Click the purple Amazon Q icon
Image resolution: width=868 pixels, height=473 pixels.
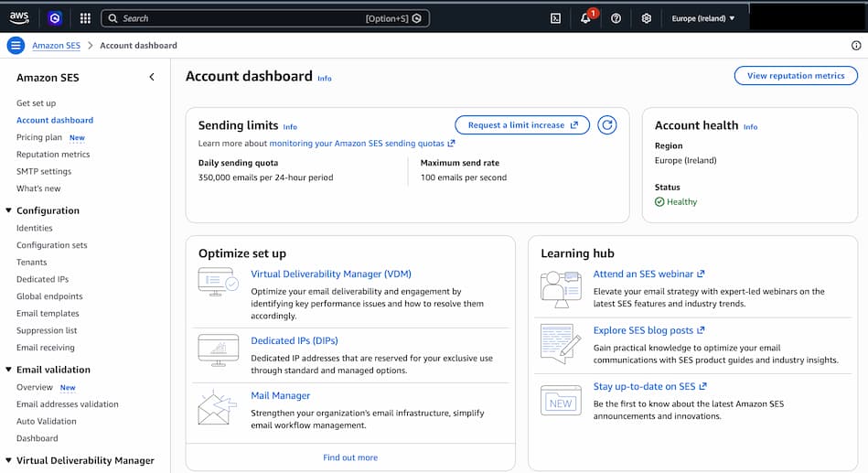pyautogui.click(x=55, y=18)
